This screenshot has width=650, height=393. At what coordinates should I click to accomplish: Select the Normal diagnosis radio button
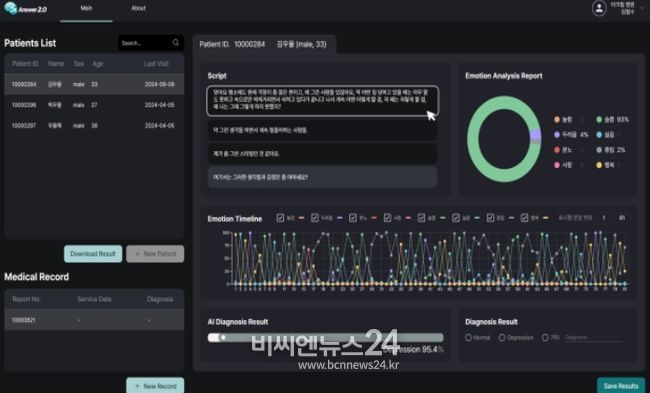click(468, 338)
